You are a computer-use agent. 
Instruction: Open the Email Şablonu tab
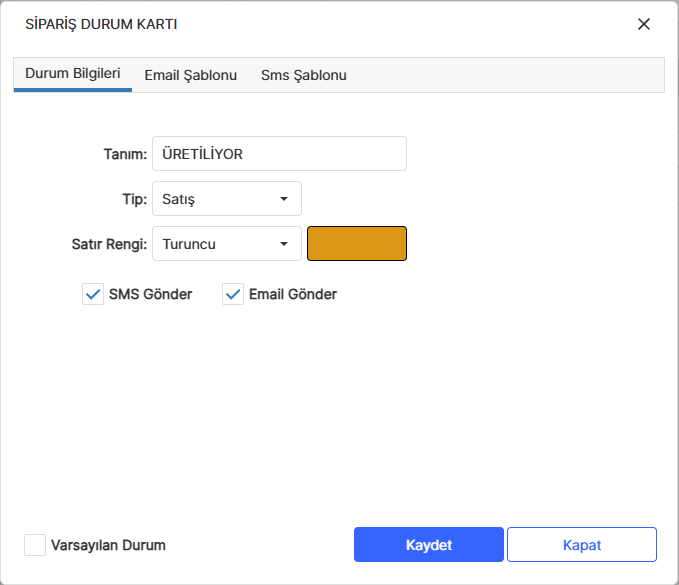pyautogui.click(x=191, y=75)
